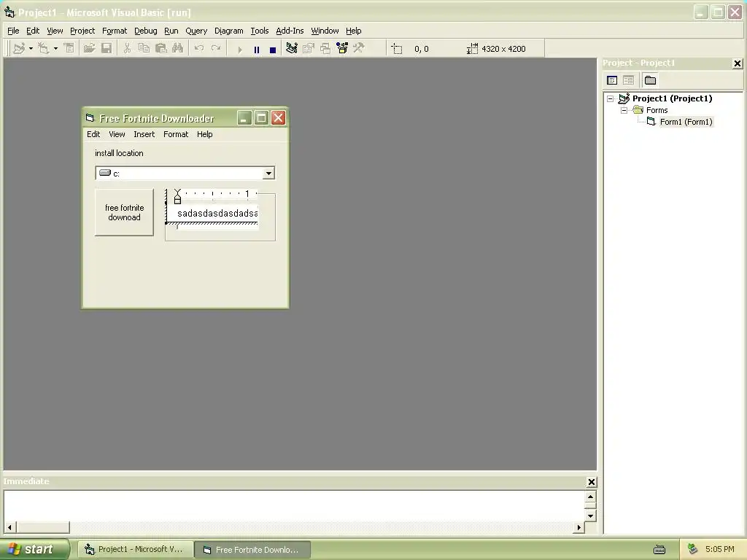Click the Immediate window down scroll arrow
The height and width of the screenshot is (560, 747).
point(590,516)
